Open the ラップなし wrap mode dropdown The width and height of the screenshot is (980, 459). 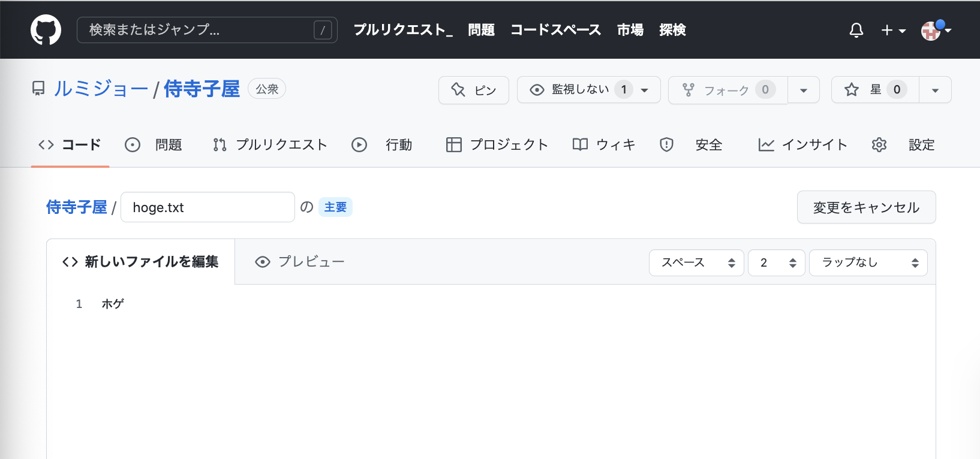point(868,262)
